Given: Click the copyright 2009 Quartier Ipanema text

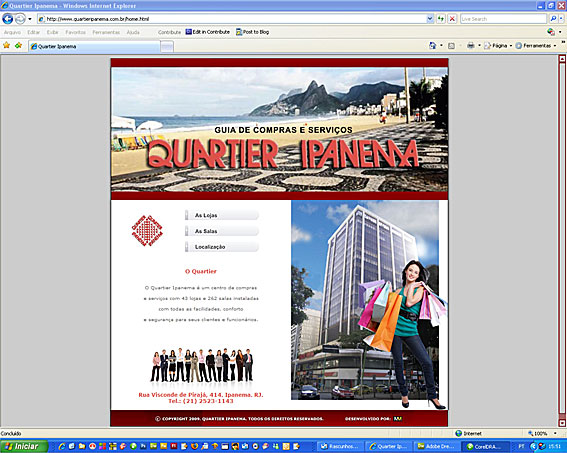Looking at the screenshot, I should coord(239,419).
